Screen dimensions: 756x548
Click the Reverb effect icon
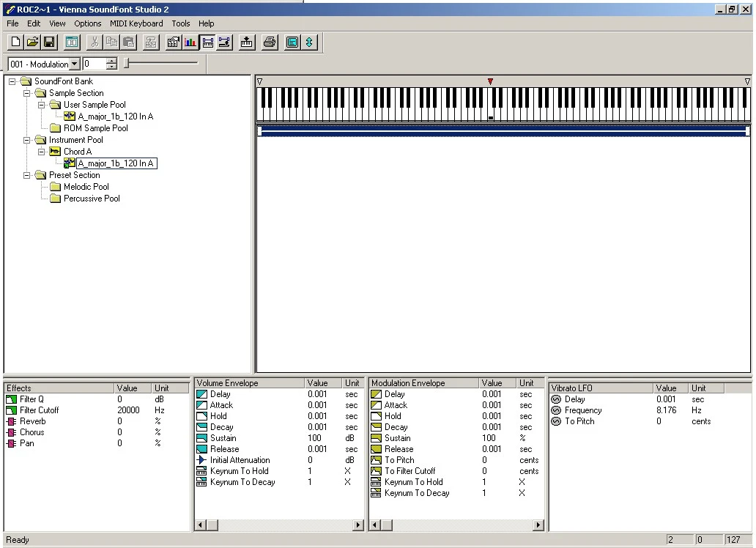[11, 421]
